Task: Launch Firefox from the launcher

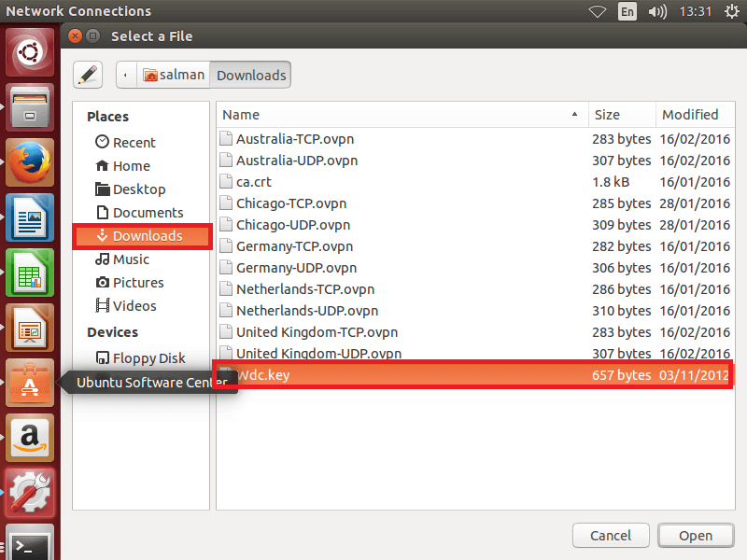Action: (x=30, y=162)
